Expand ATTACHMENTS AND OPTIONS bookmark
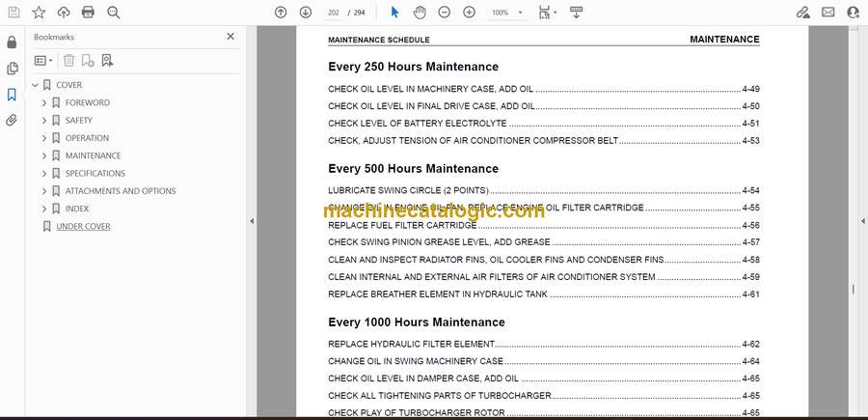 [x=44, y=192]
